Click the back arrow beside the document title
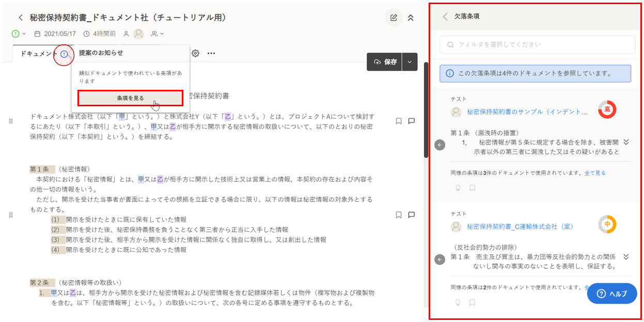The image size is (644, 322). (21, 18)
